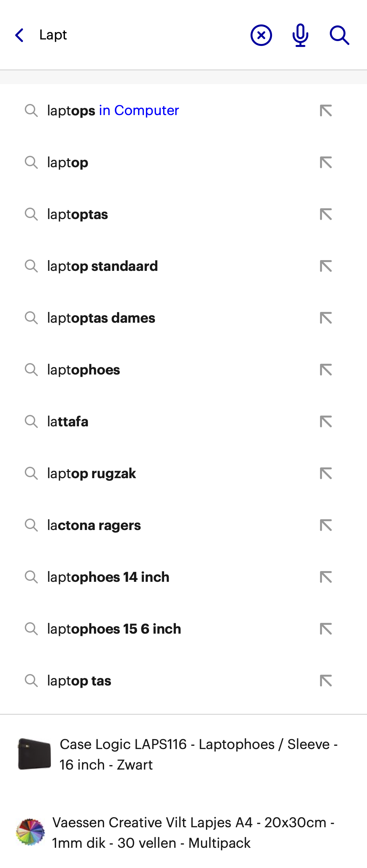Viewport: 367px width, 868px height.
Task: Fill search with 'laptop' using arrow icon
Action: [x=326, y=162]
